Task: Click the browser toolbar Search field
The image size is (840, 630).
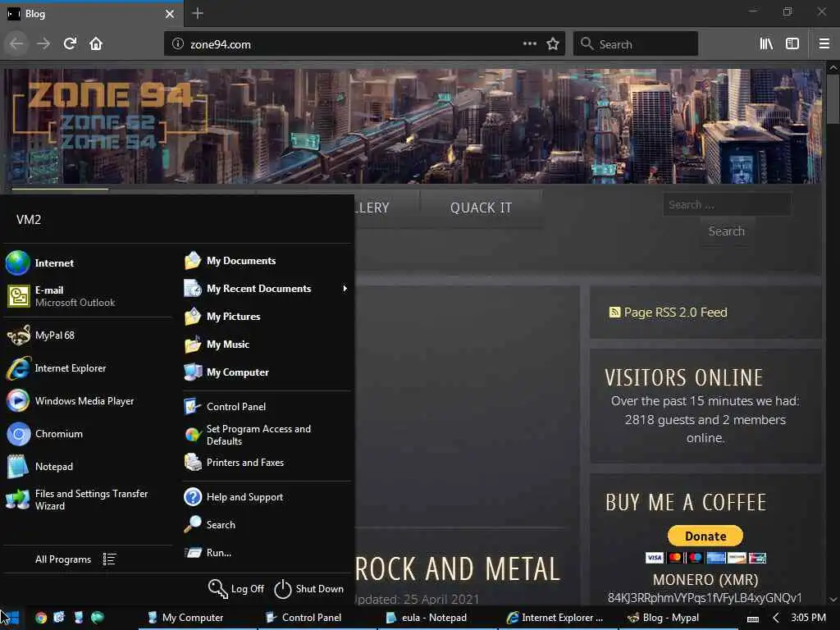Action: (636, 44)
